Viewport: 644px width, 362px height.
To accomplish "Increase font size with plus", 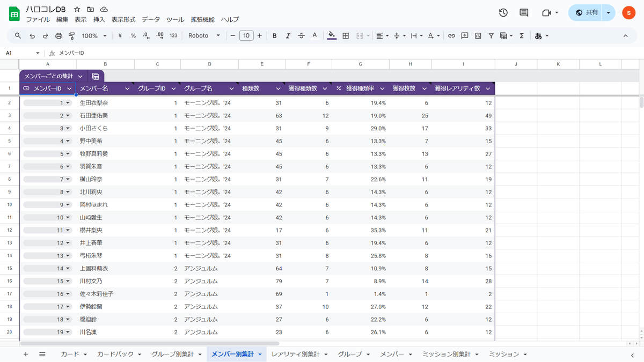I will tap(260, 36).
